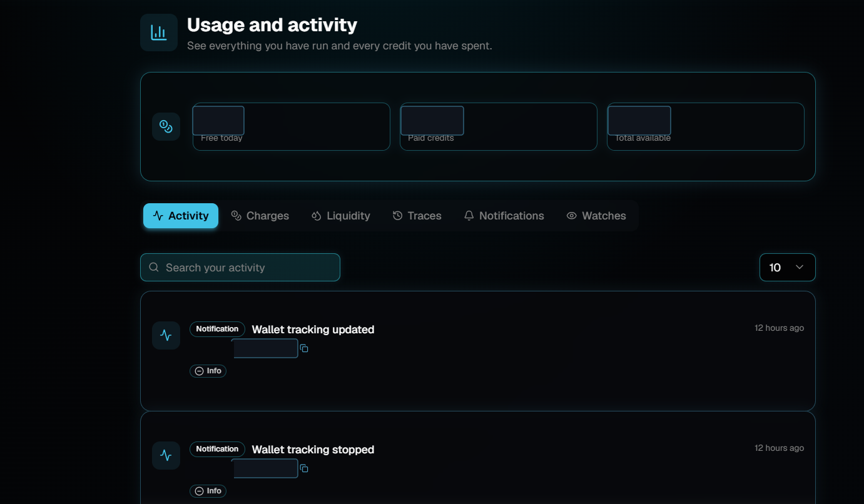The width and height of the screenshot is (864, 504).
Task: Switch to the Charges tab
Action: (260, 216)
